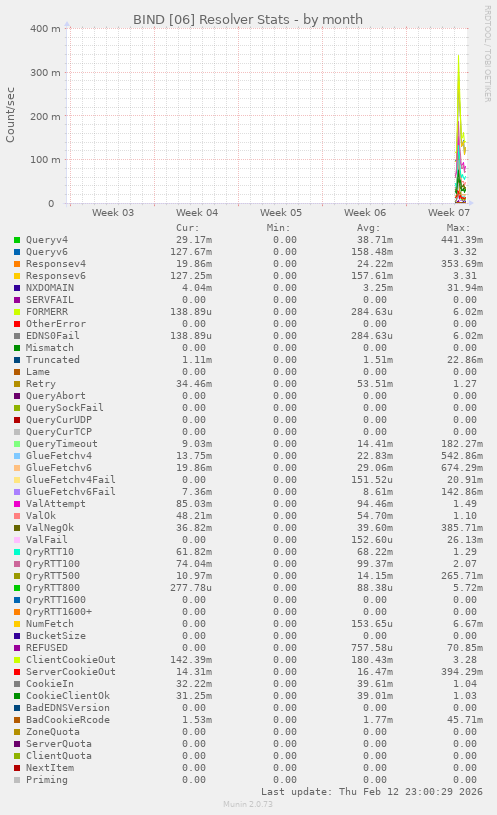This screenshot has height=815, width=497.
Task: Click the ValFail legend label
Action: (47, 539)
